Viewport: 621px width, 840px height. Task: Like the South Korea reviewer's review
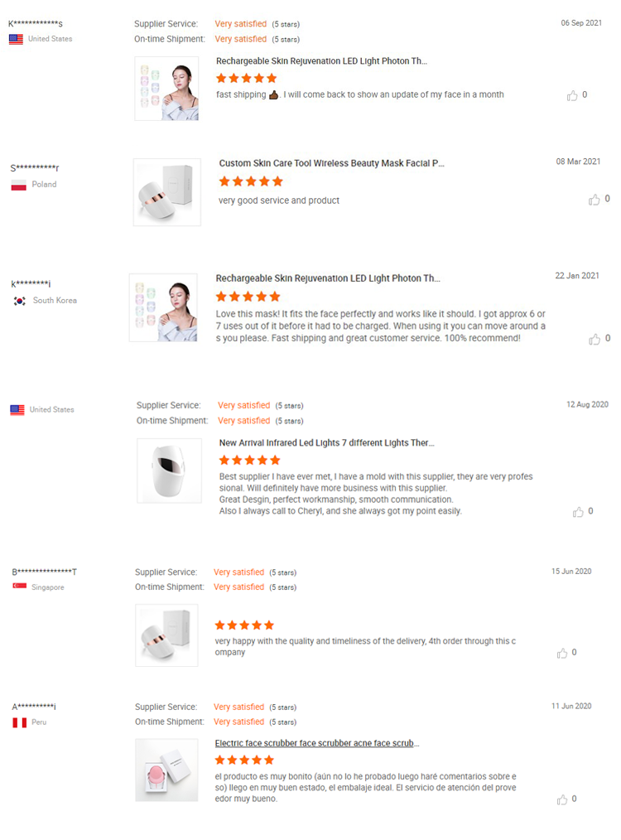pyautogui.click(x=594, y=339)
